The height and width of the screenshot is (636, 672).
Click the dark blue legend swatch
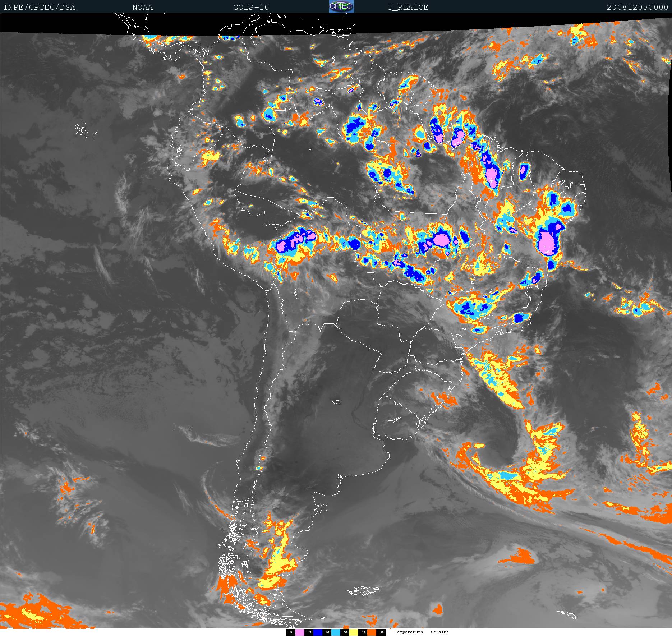click(318, 632)
